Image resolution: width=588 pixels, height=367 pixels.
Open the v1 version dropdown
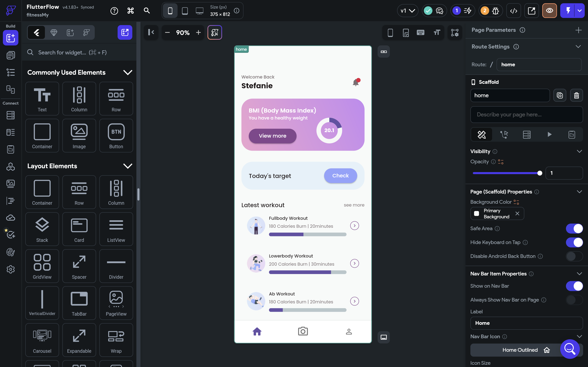(x=408, y=11)
